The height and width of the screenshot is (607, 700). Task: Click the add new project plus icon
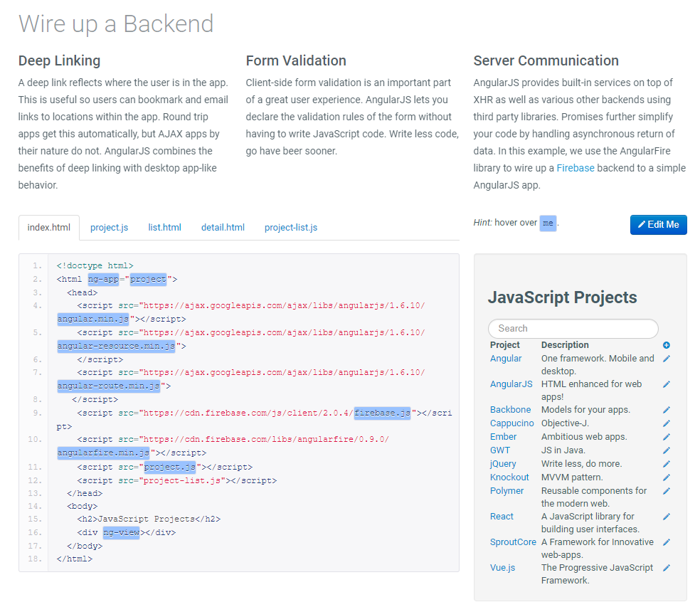tap(666, 345)
